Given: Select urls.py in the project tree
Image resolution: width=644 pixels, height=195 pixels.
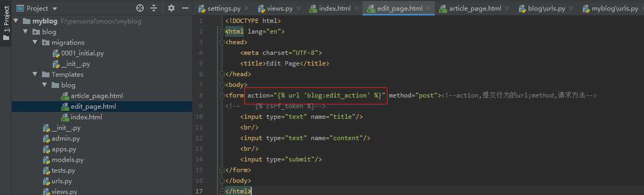Looking at the screenshot, I should (62, 181).
